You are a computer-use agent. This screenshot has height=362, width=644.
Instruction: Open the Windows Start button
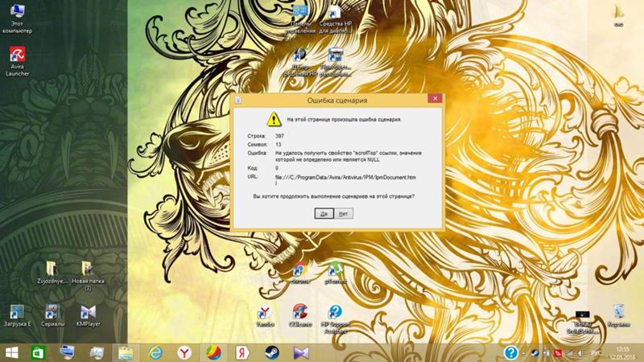11,352
